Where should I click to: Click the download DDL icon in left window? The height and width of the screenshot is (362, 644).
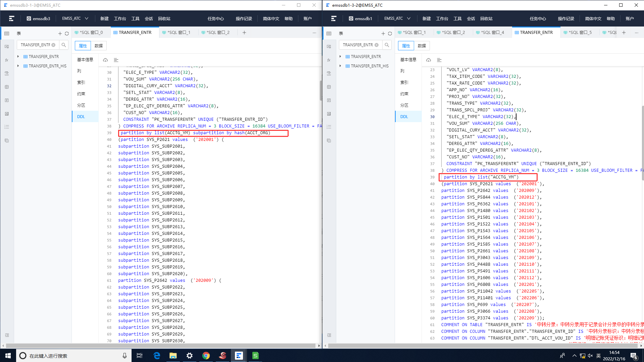click(105, 60)
